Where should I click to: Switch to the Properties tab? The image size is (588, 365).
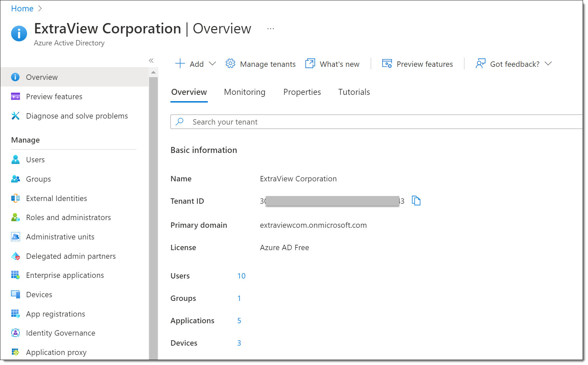pyautogui.click(x=302, y=92)
